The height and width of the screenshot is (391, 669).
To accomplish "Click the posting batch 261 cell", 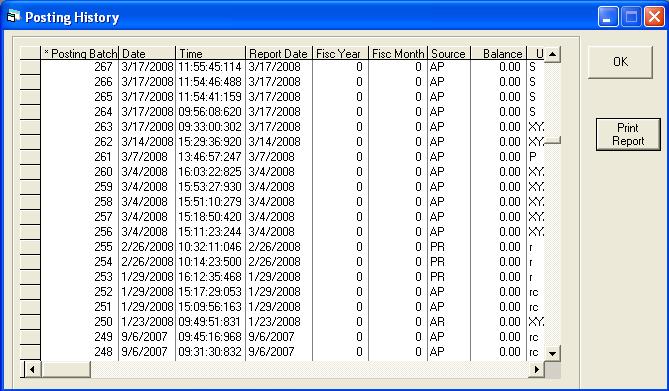I will pyautogui.click(x=80, y=157).
